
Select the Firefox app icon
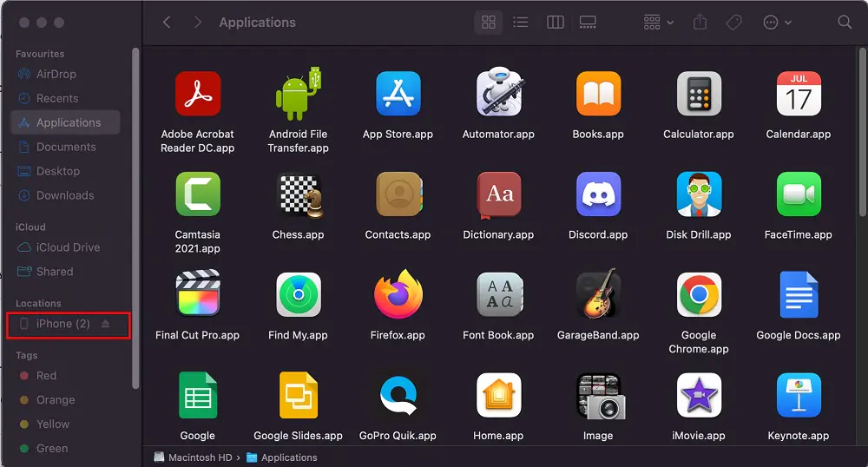click(x=398, y=293)
